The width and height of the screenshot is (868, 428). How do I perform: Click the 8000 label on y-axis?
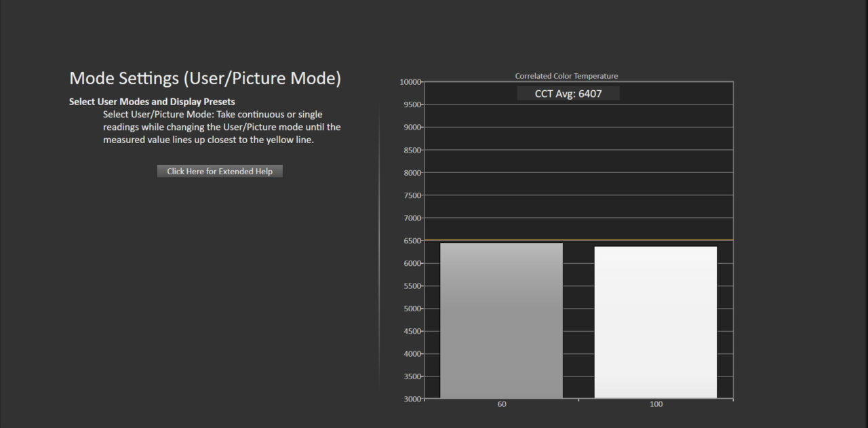(413, 173)
